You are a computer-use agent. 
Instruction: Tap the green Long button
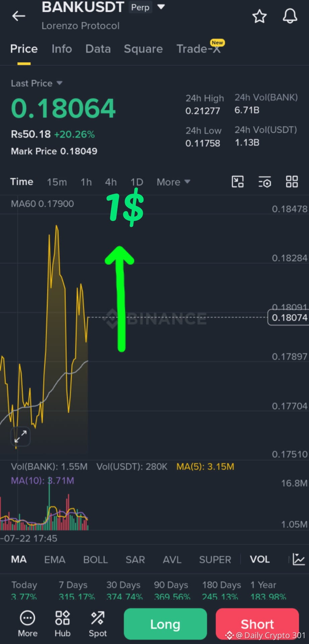[x=165, y=624]
